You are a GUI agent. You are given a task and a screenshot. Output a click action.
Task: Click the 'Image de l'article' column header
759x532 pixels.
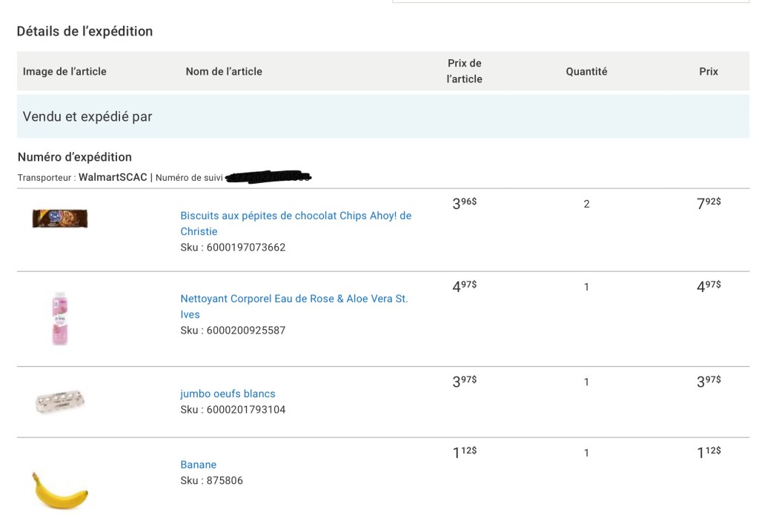(64, 72)
